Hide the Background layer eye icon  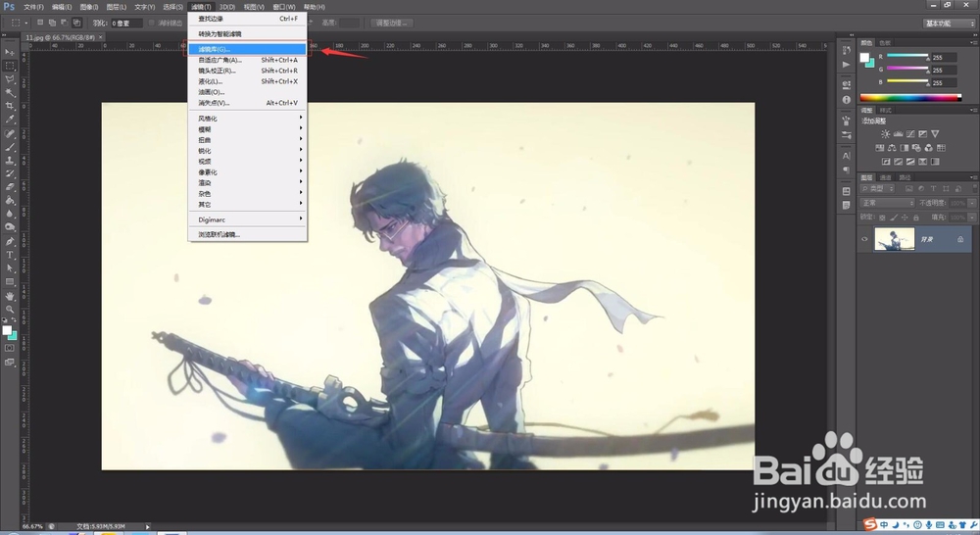click(864, 239)
